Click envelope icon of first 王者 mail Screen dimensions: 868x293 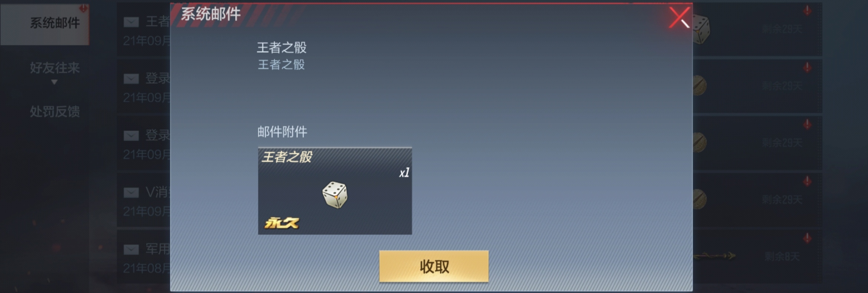tap(131, 22)
